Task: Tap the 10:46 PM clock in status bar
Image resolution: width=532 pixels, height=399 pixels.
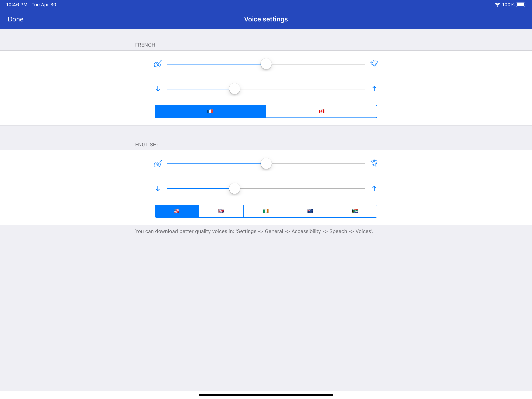Action: point(17,4)
